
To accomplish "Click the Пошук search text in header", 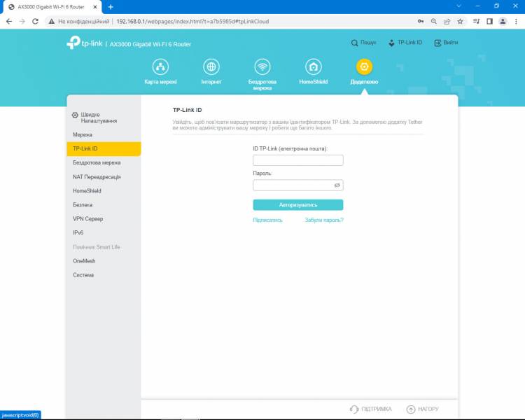I will click(x=368, y=43).
